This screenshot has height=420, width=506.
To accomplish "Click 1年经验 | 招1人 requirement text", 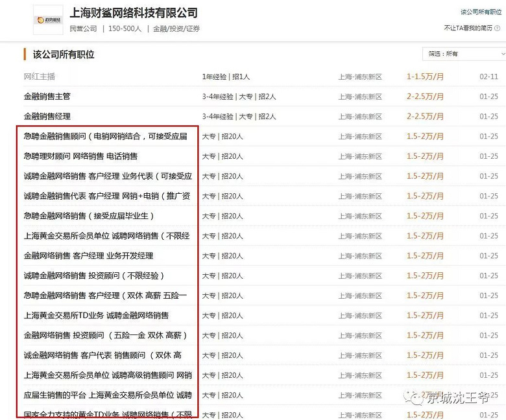I will (226, 76).
